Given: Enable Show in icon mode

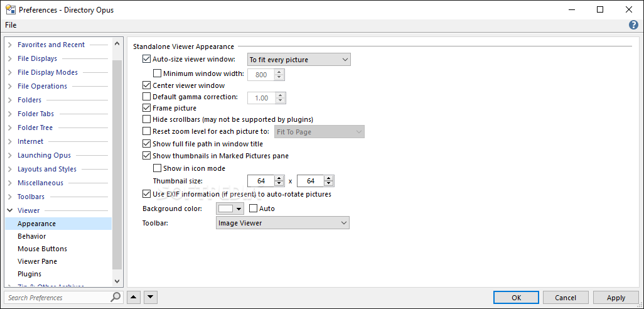Looking at the screenshot, I should pos(157,168).
